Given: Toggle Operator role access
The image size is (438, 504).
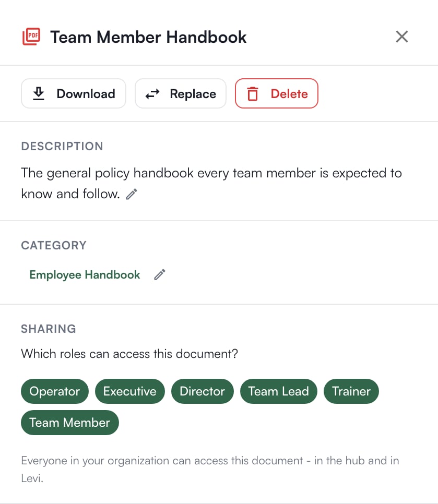Looking at the screenshot, I should point(55,391).
